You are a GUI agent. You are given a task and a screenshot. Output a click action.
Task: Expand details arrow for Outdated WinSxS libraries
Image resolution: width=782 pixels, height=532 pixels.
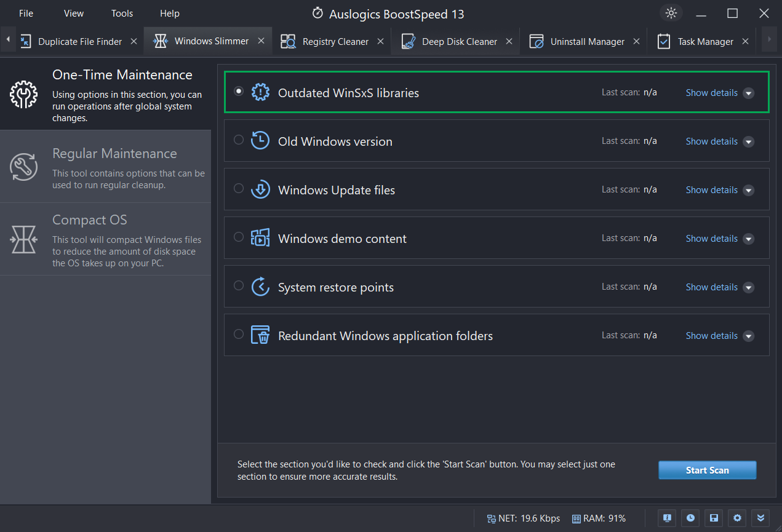[748, 93]
